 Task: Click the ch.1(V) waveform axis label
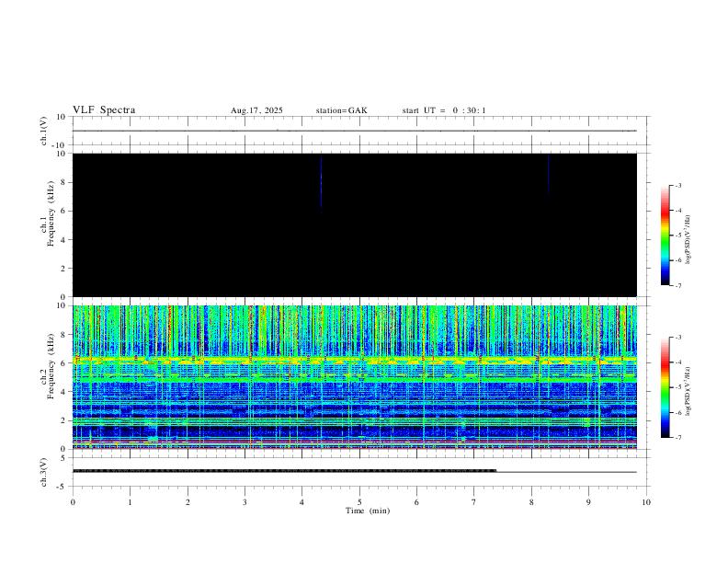tap(44, 131)
